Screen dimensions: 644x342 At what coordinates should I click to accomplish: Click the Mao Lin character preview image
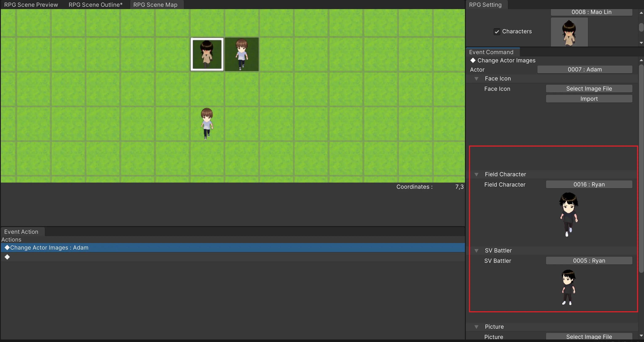pyautogui.click(x=569, y=32)
